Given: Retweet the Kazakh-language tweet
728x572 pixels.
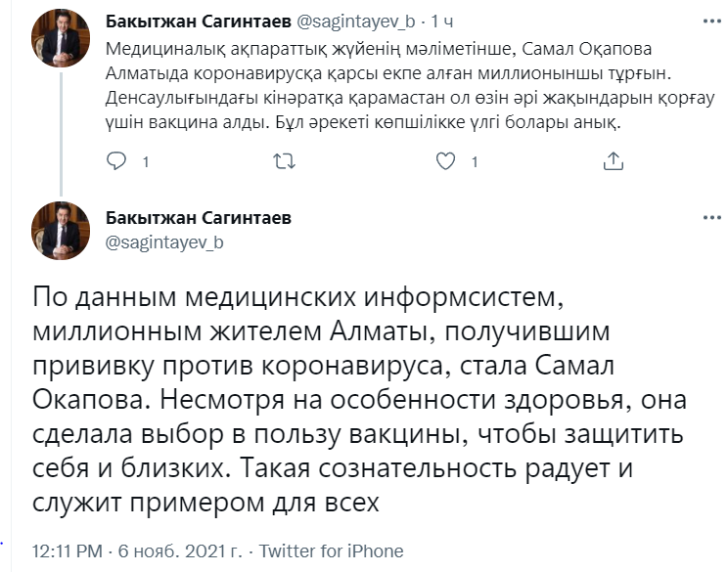Looking at the screenshot, I should coord(284,161).
